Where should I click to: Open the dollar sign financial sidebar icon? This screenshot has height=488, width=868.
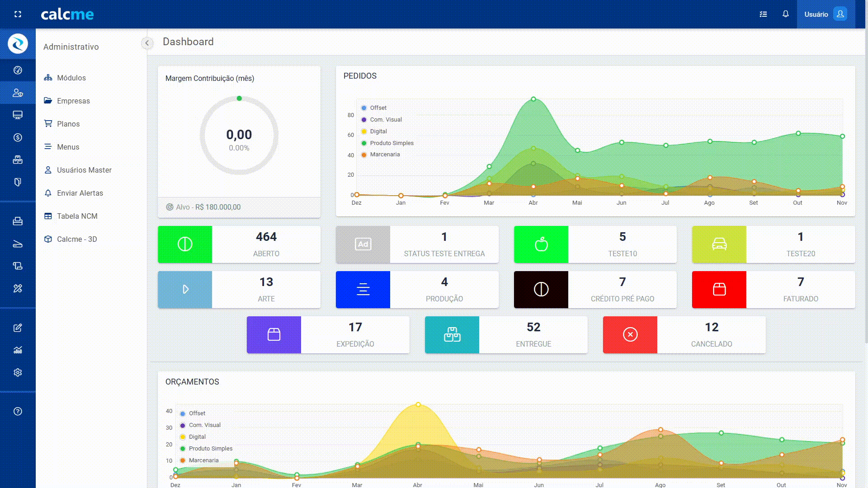[x=18, y=137]
